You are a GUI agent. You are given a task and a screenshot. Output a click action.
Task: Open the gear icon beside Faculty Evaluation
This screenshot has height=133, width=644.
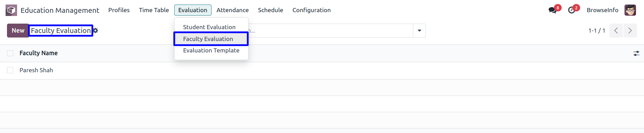click(95, 31)
